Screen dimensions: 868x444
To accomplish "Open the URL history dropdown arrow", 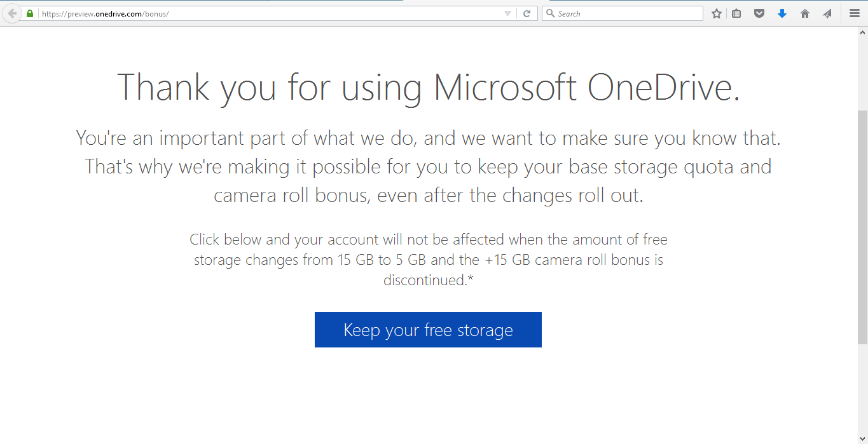I will coord(507,13).
